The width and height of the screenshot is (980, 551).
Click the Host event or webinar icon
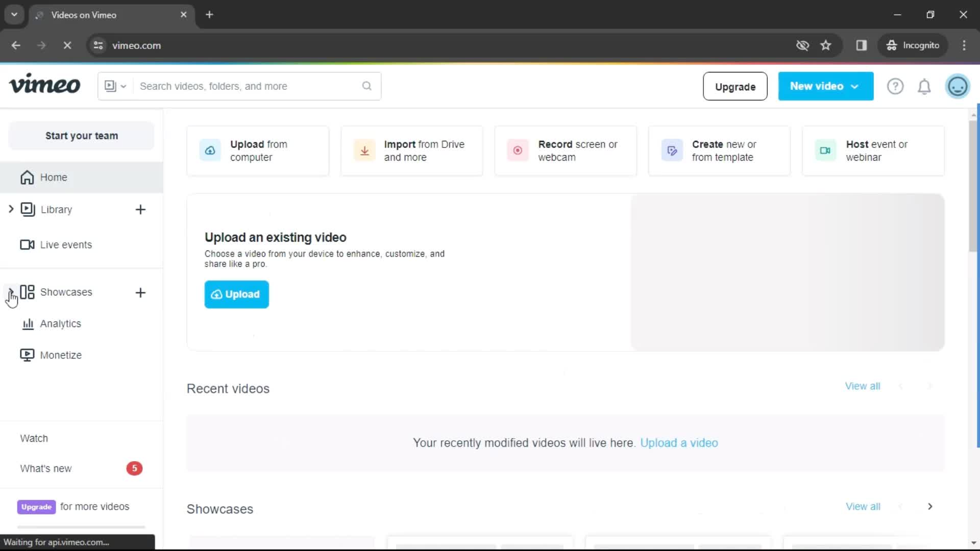click(x=824, y=150)
